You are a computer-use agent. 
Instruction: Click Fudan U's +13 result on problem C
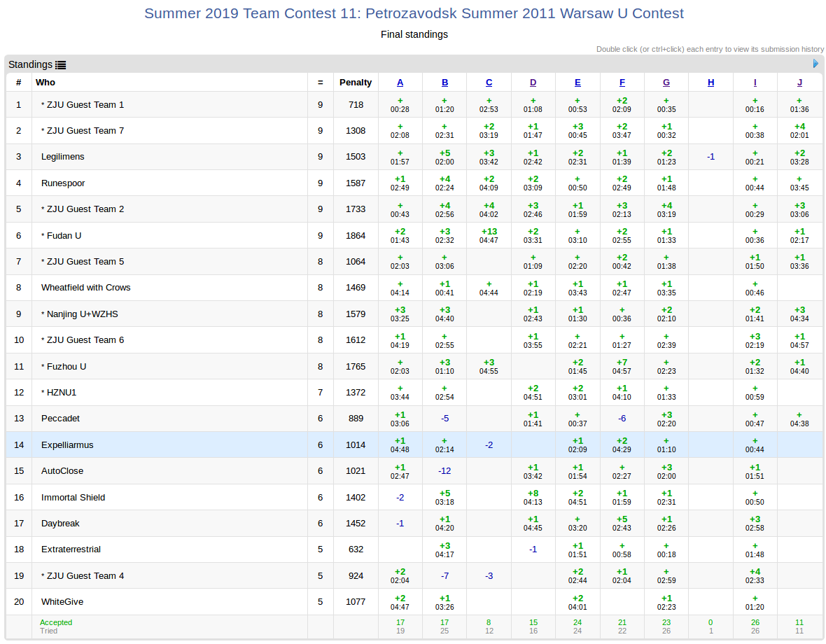pyautogui.click(x=489, y=235)
